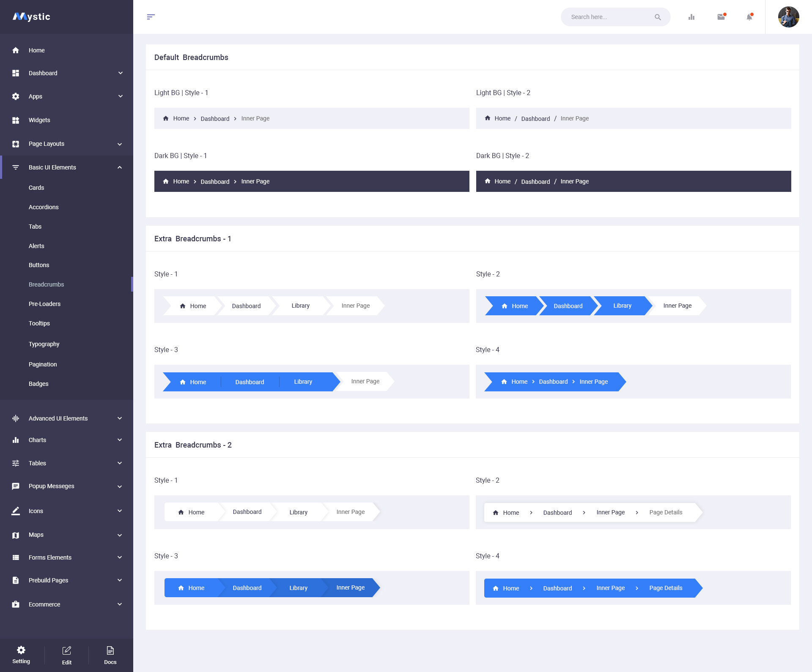This screenshot has width=812, height=672.
Task: Click the bell notification icon
Action: (749, 17)
